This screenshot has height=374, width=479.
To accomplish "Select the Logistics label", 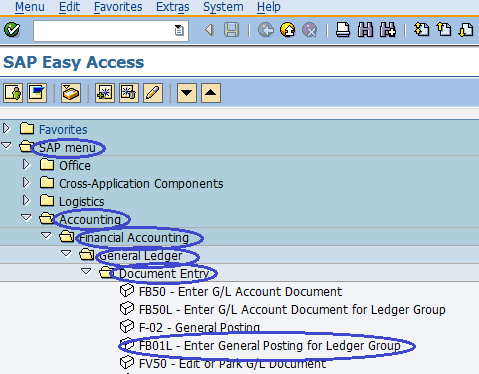I will point(82,202).
